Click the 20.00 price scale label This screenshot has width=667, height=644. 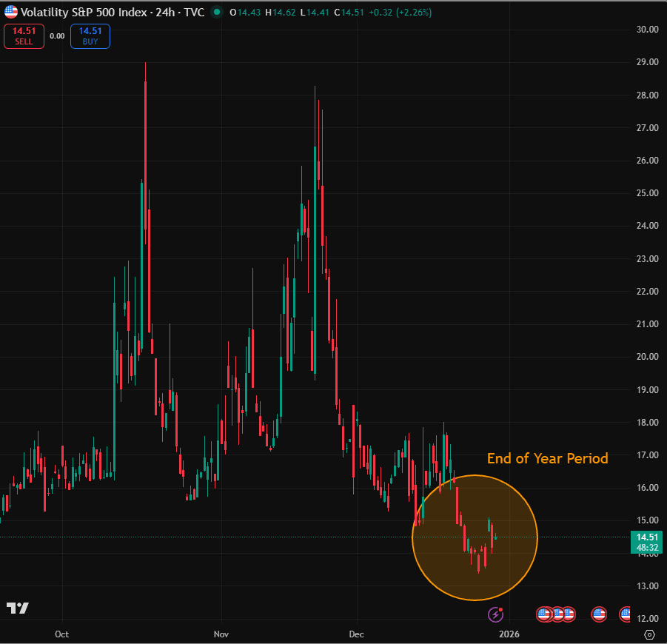coord(648,357)
